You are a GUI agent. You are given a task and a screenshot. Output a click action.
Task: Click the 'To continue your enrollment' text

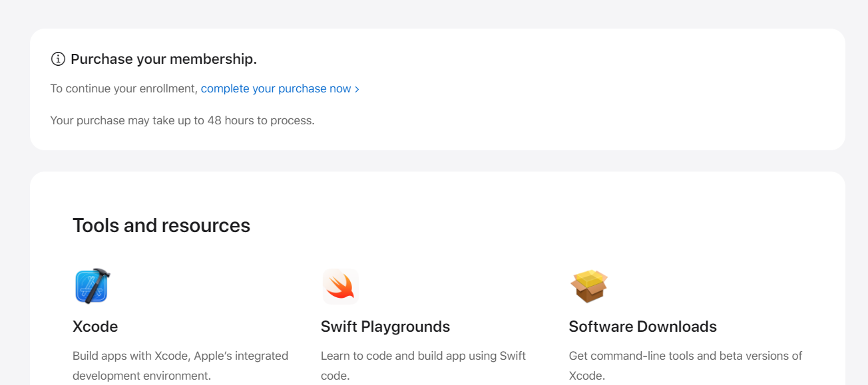coord(124,88)
